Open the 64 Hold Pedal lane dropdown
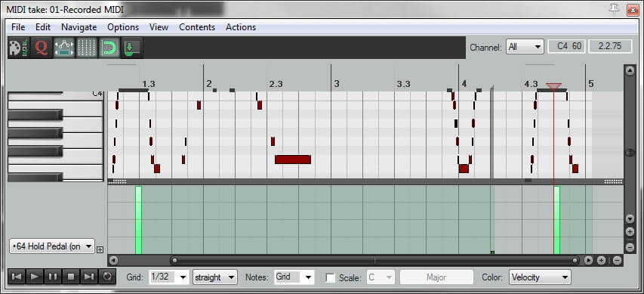The height and width of the screenshot is (294, 644). click(52, 246)
